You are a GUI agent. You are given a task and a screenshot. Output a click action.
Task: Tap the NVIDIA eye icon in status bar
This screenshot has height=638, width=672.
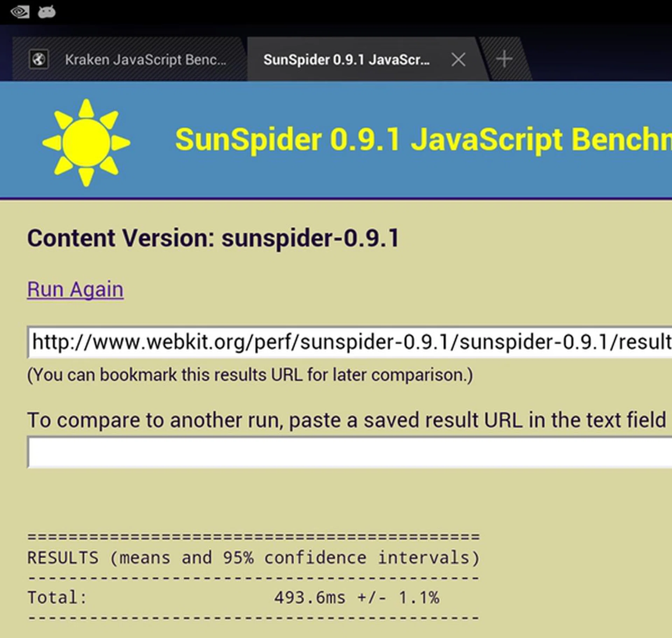click(20, 12)
